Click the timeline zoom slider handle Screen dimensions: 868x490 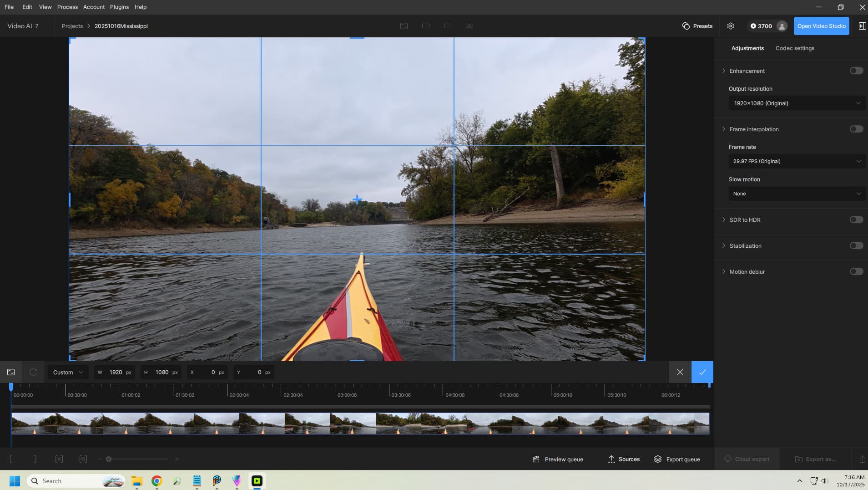coord(109,459)
